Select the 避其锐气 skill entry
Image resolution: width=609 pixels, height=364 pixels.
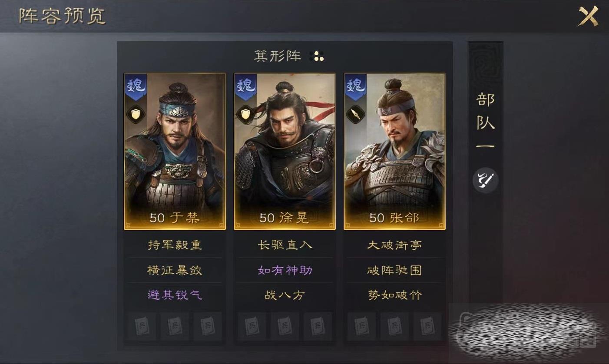tap(175, 295)
